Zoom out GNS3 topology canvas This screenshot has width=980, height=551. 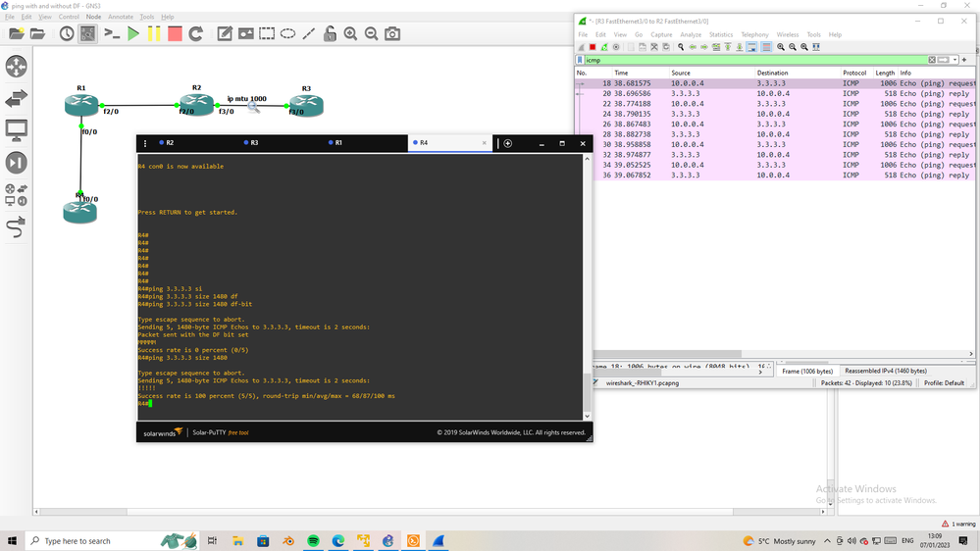(371, 33)
